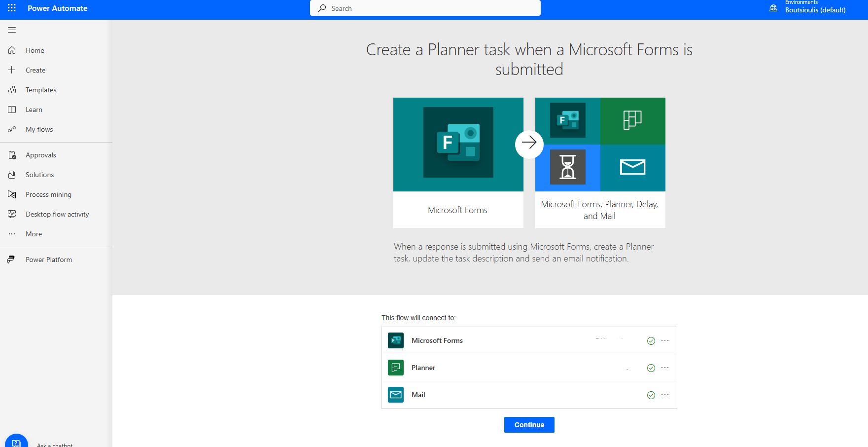868x447 pixels.
Task: Click 'Microsoft Forms' connection name
Action: [437, 340]
